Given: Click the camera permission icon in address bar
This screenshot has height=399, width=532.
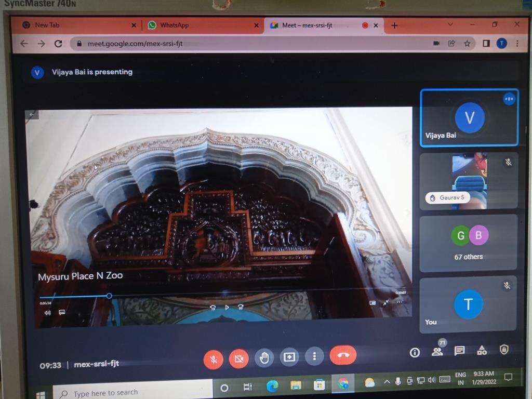Looking at the screenshot, I should 436,44.
